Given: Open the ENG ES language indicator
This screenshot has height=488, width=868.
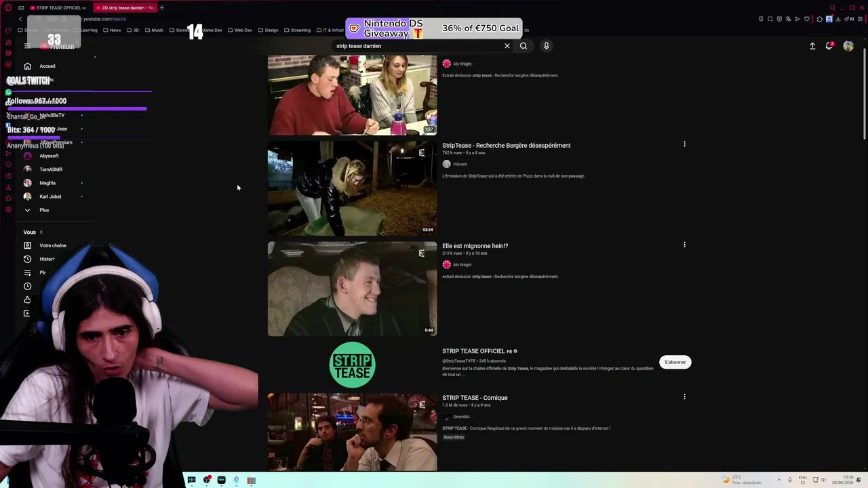Looking at the screenshot, I should pyautogui.click(x=803, y=480).
